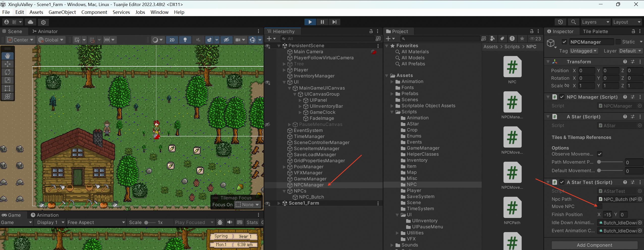Click Scripts in the Project breadcrumb
644x250 pixels.
click(x=512, y=47)
